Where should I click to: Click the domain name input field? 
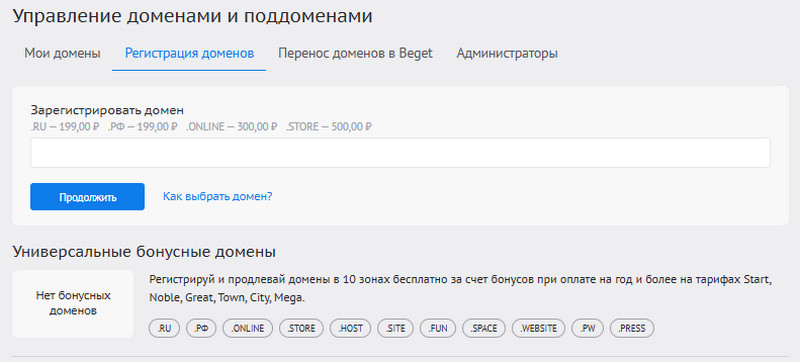click(400, 152)
